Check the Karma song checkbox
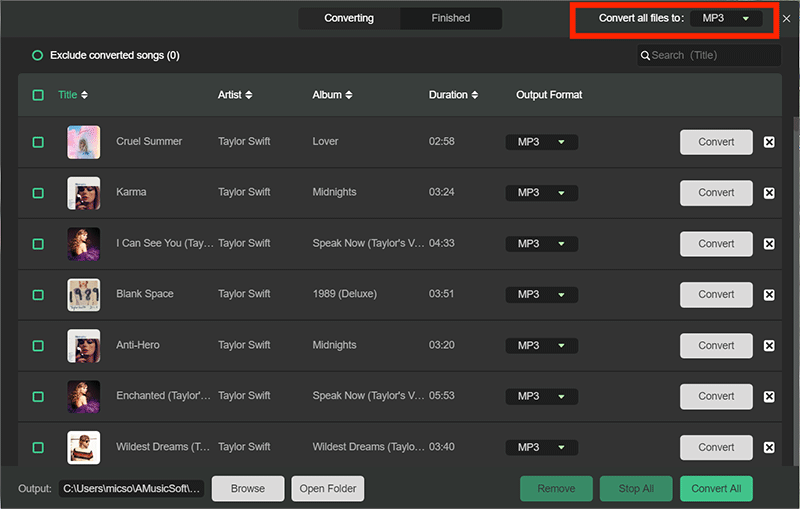This screenshot has height=509, width=800. [38, 193]
